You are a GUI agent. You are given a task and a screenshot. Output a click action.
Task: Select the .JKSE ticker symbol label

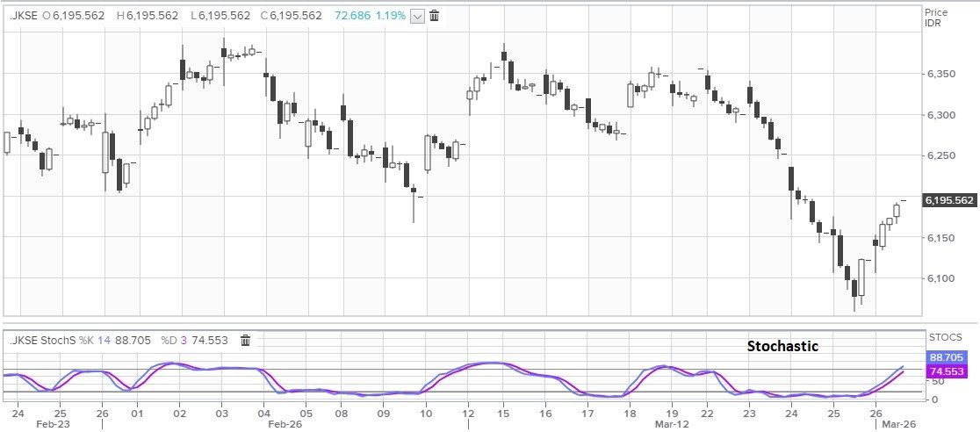[24, 17]
